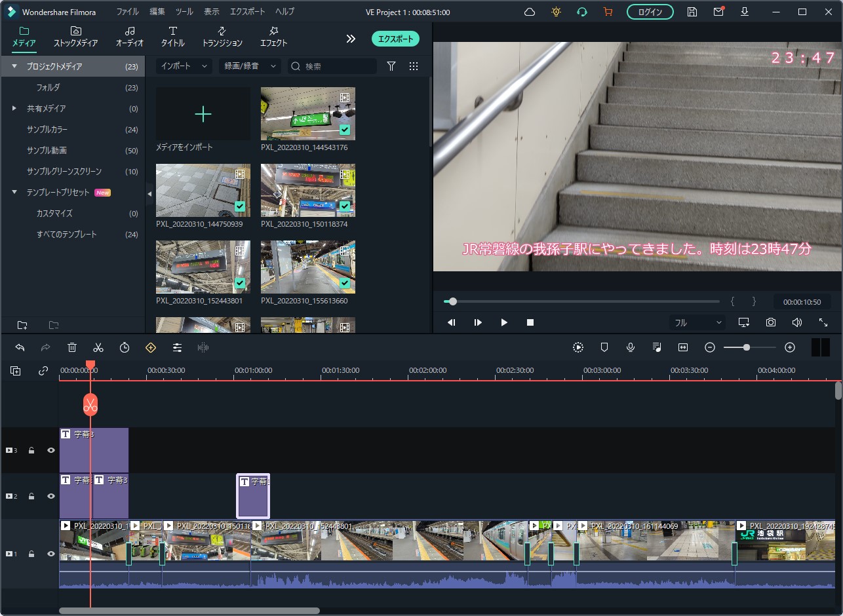The height and width of the screenshot is (616, 843).
Task: Open the filter icon beside the search box
Action: (391, 66)
